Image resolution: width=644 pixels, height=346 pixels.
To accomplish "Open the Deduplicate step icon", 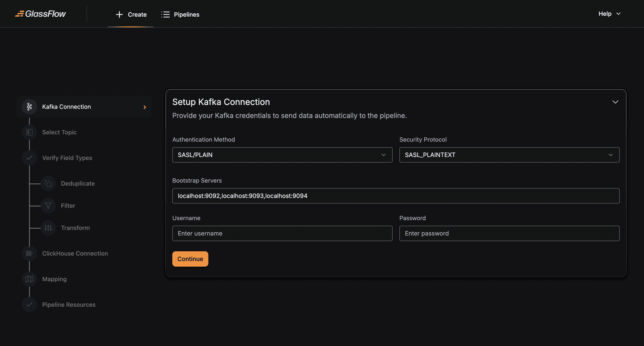I will tap(48, 183).
